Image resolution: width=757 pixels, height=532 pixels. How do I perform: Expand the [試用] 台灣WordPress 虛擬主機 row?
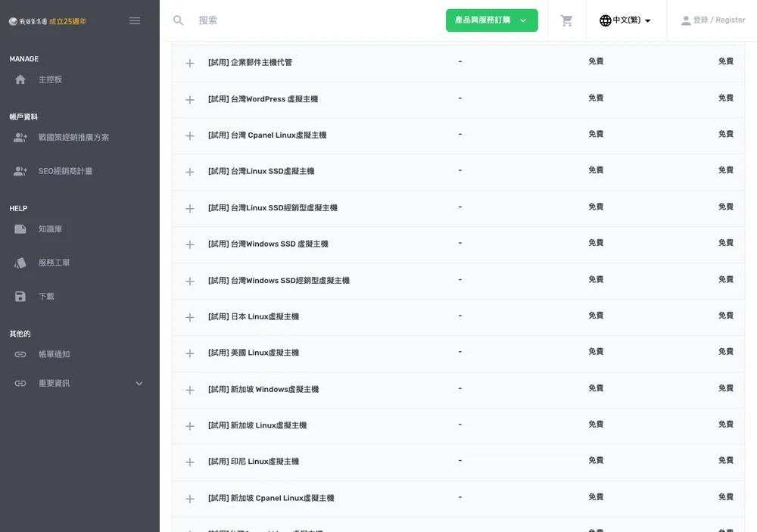190,100
